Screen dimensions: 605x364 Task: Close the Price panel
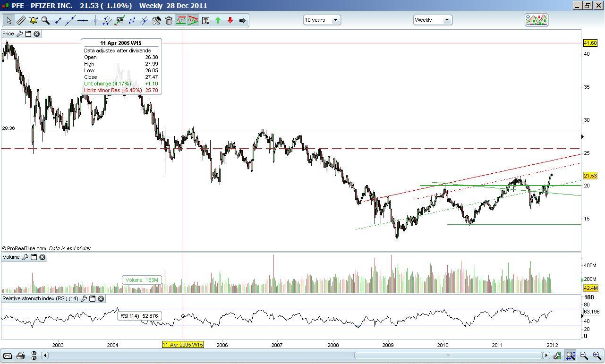(36, 34)
